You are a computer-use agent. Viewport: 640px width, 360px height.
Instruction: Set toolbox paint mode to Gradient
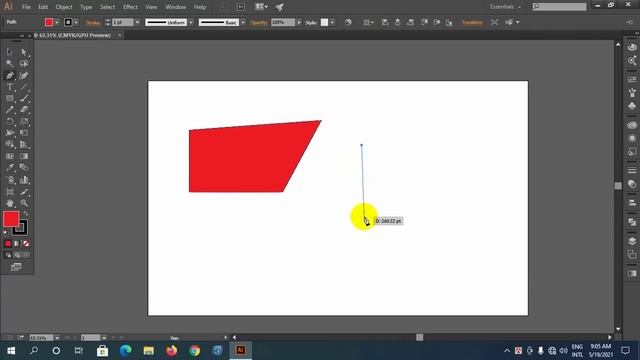click(17, 244)
